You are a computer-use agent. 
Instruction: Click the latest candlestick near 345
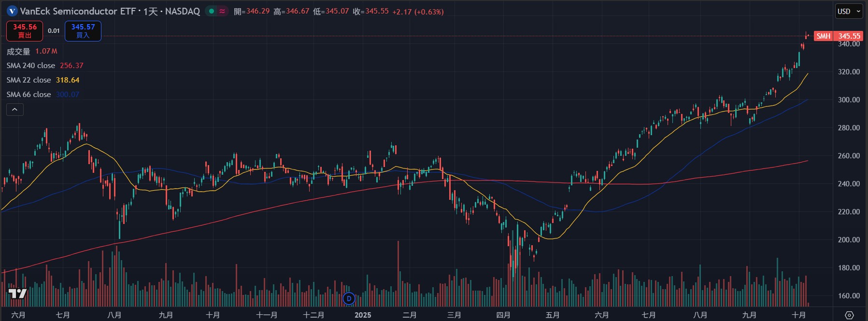click(x=806, y=35)
